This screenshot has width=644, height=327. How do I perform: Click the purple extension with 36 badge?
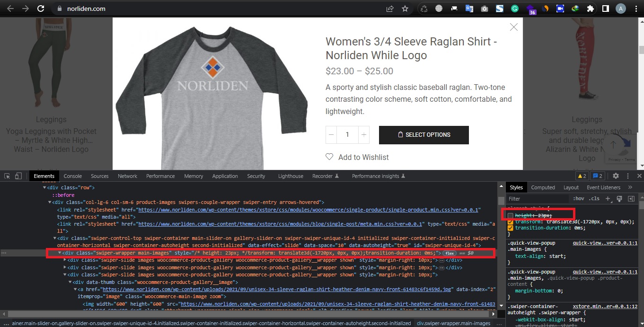(x=530, y=9)
